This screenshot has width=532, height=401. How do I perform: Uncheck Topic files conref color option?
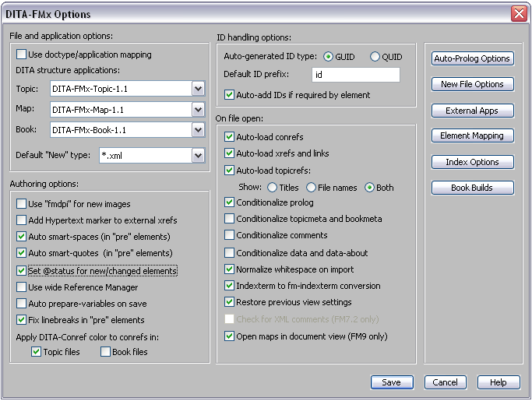tap(36, 352)
